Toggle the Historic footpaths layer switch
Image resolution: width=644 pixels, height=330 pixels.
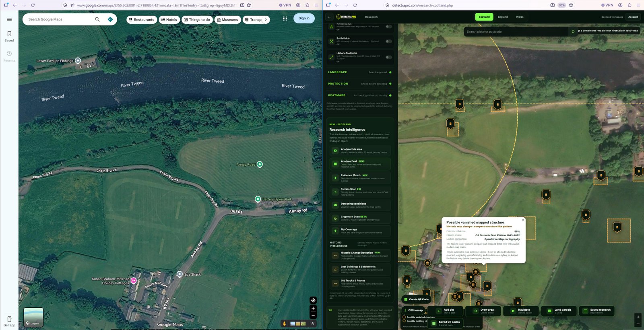coord(388,57)
